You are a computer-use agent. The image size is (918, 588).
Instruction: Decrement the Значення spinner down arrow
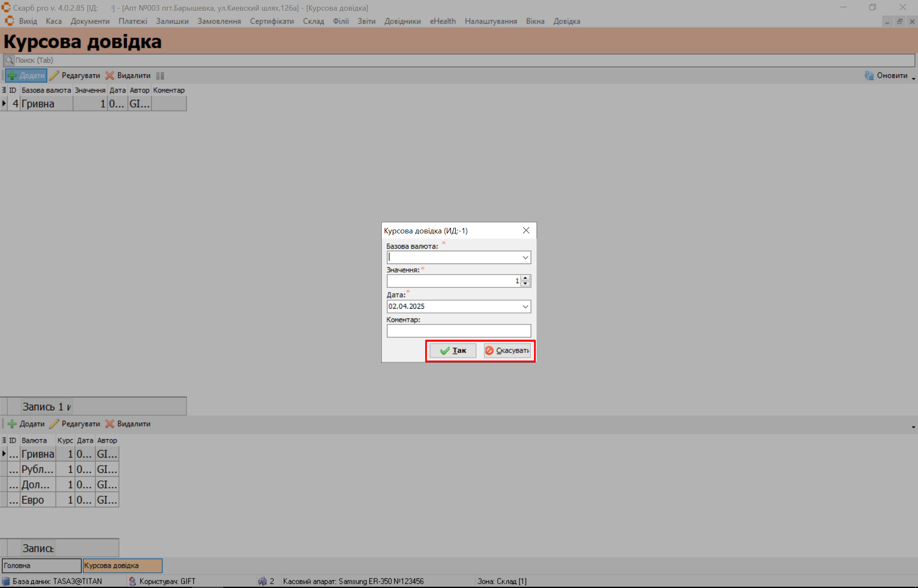point(526,284)
